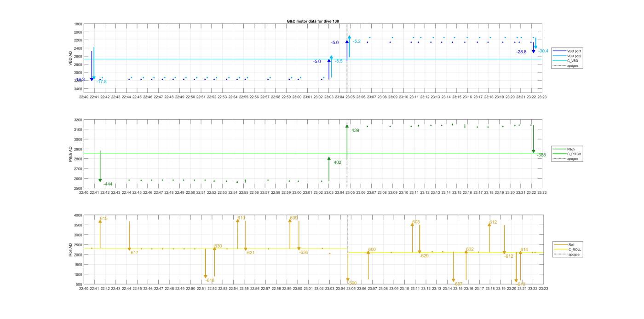Click the '2500' tick on Pitch AD axis
The height and width of the screenshot is (319, 644).
[78, 189]
